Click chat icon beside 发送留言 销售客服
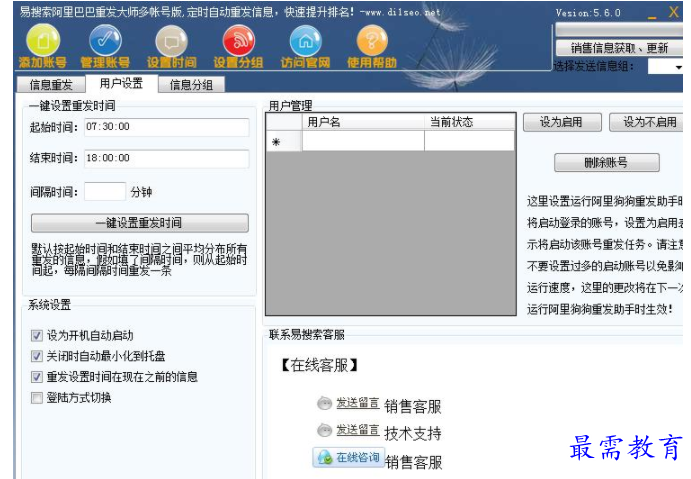Viewport: 691px width, 479px height. 324,403
